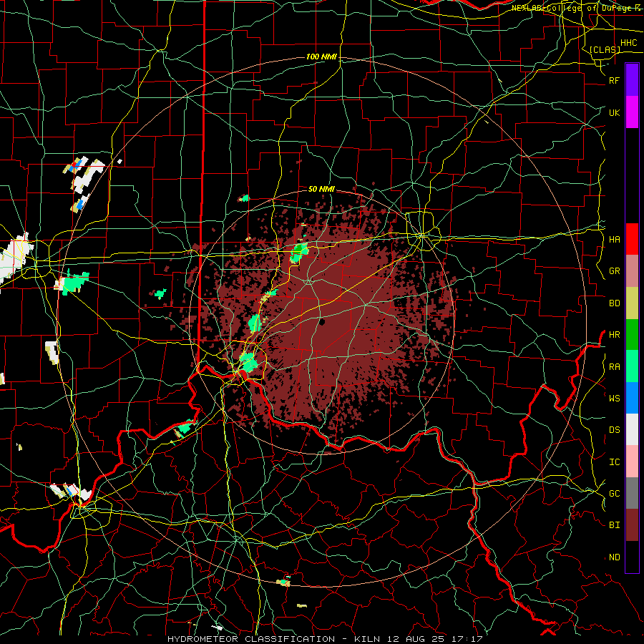Click the BI legend label
This screenshot has width=644, height=644.
click(614, 525)
